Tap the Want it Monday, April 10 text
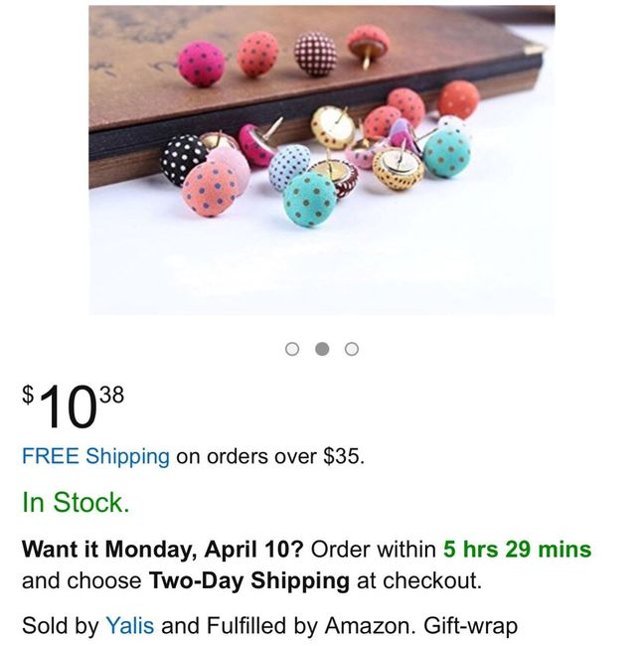Image resolution: width=644 pixels, height=646 pixels. click(x=162, y=550)
